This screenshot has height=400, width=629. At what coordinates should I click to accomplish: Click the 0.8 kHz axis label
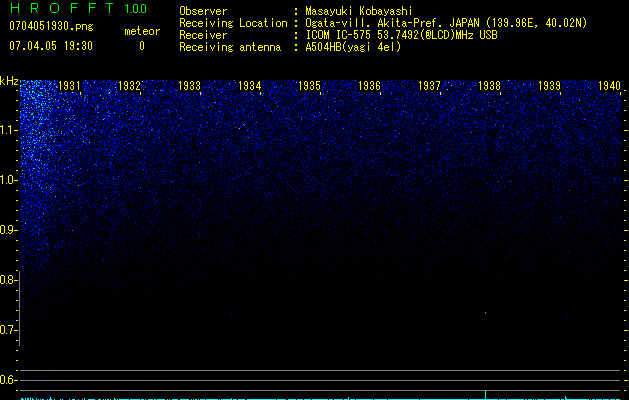(9, 280)
